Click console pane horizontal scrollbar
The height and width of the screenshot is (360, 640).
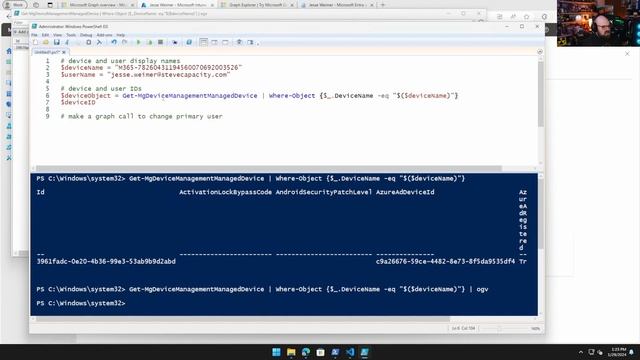click(243, 319)
